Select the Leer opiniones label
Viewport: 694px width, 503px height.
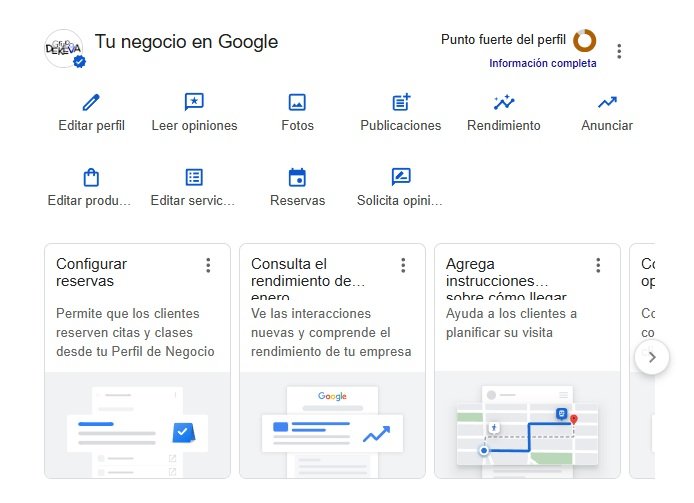point(194,126)
